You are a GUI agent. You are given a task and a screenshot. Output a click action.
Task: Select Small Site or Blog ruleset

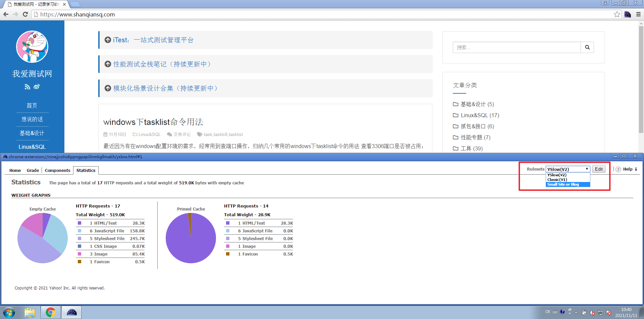(x=568, y=184)
